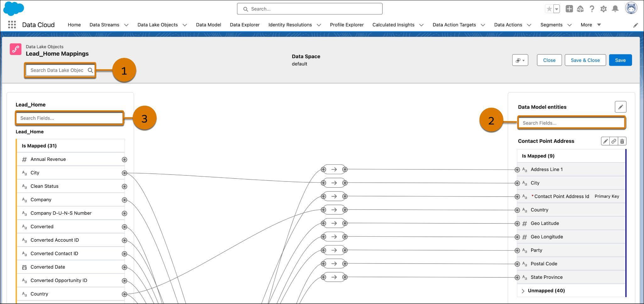The image size is (644, 304).
Task: Open the Data Model tab
Action: [208, 25]
